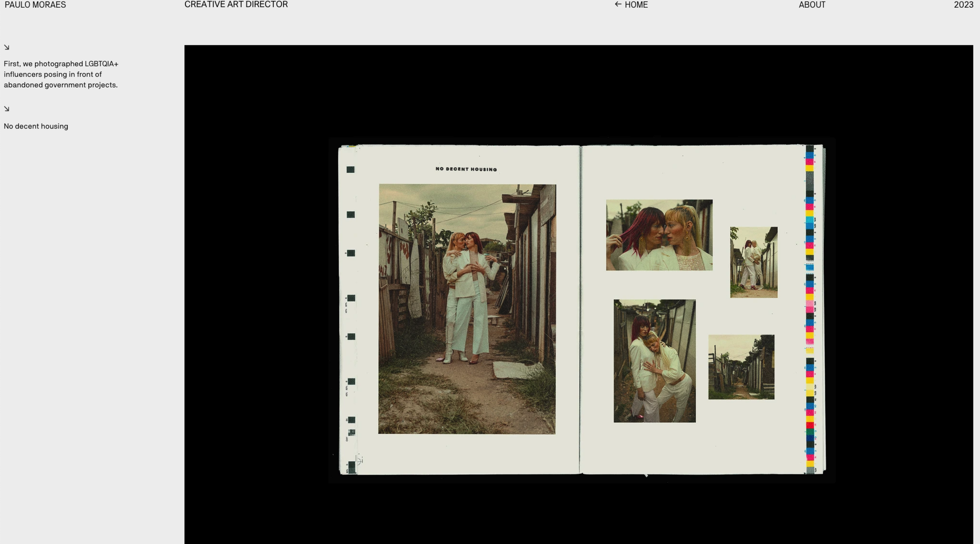This screenshot has height=544, width=980.
Task: Click the PAULO MORAES site name
Action: (35, 5)
